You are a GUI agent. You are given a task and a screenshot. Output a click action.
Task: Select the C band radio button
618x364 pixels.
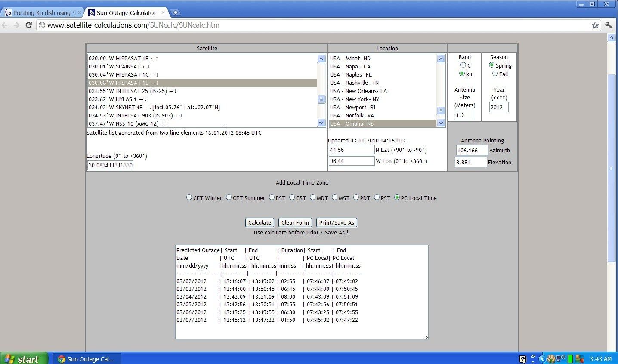[463, 65]
